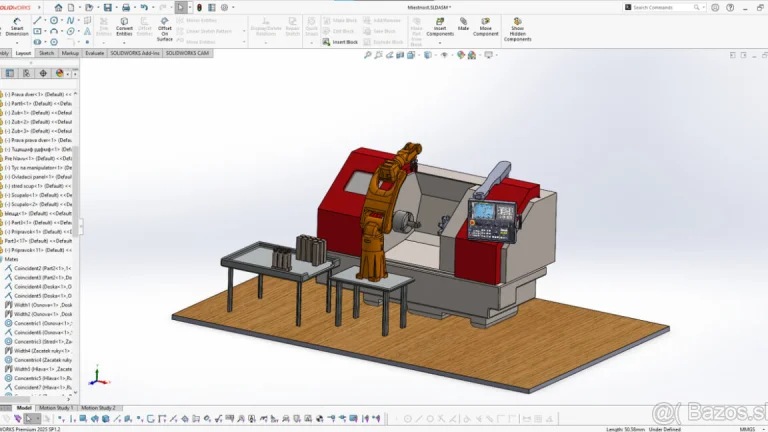Viewport: 768px width, 432px height.
Task: Click the Open file folder icon
Action: click(89, 7)
